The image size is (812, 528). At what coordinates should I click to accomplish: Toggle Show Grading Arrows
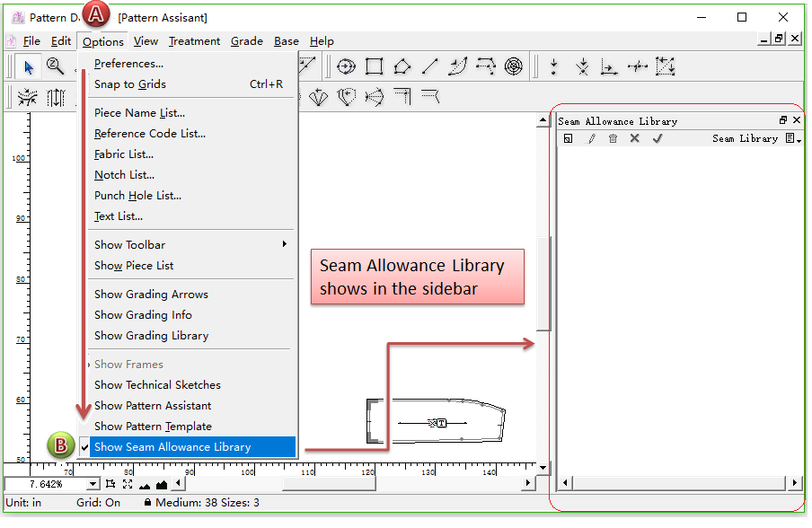pyautogui.click(x=151, y=295)
